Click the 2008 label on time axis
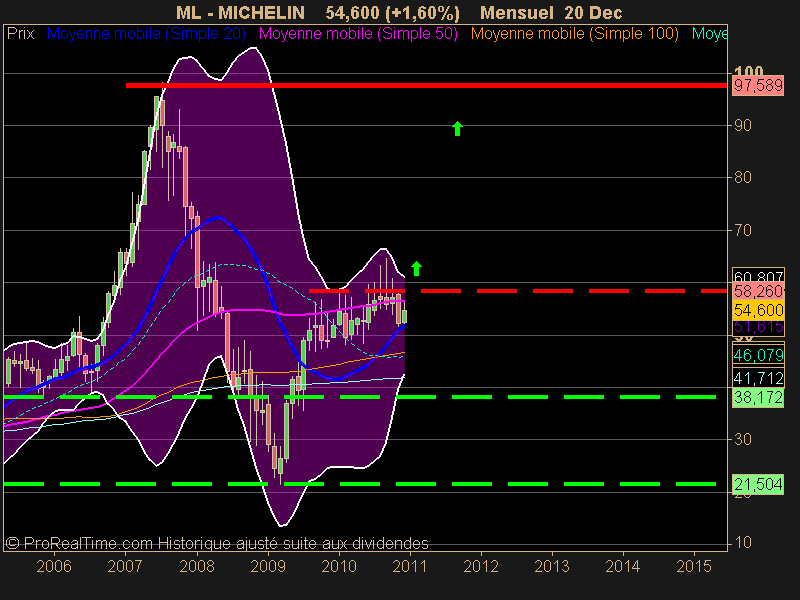This screenshot has width=800, height=600. point(197,566)
